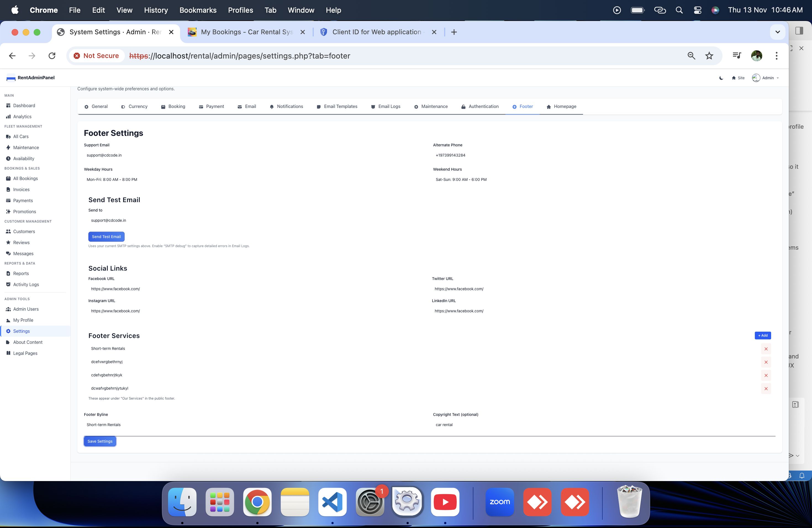Click the Site home link

[738, 78]
